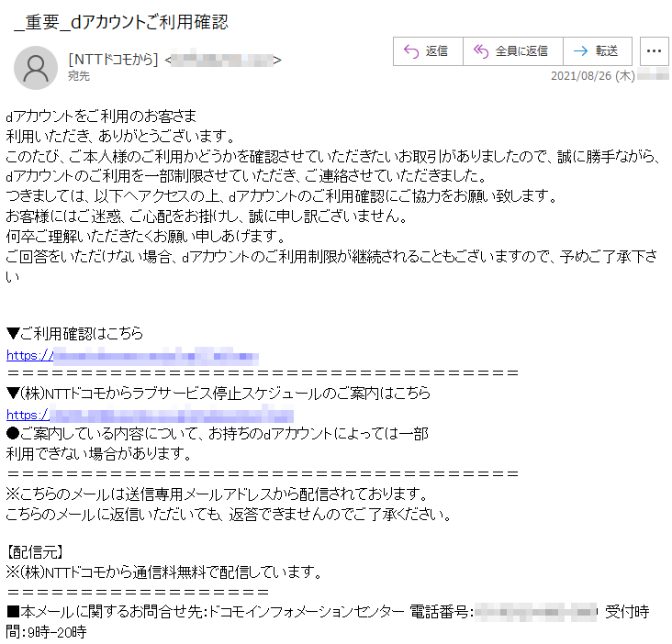
Task: Click the blue forward arrow icon
Action: [581, 51]
